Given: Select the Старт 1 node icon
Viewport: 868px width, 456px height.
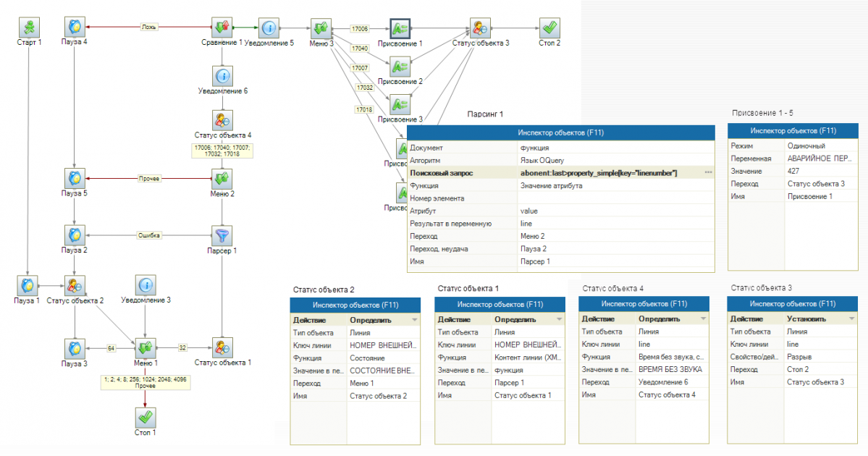Looking at the screenshot, I should coord(29,28).
